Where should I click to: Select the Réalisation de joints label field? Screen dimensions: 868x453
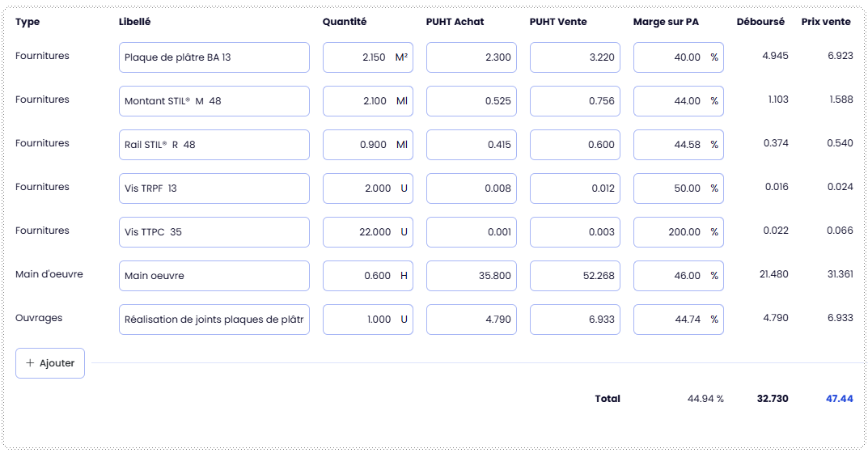[214, 320]
